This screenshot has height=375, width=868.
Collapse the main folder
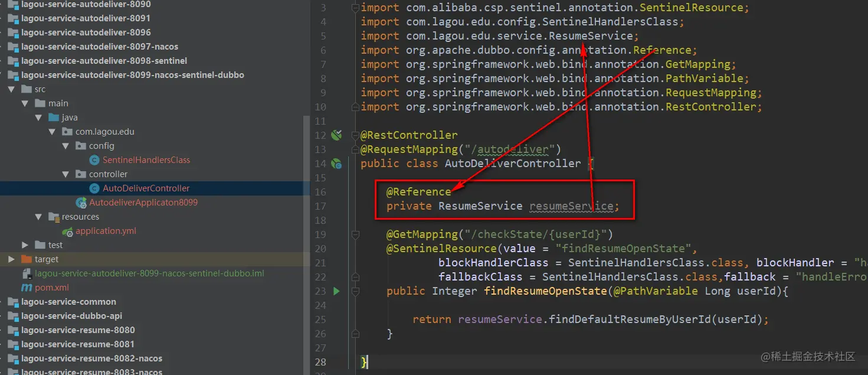click(x=25, y=103)
